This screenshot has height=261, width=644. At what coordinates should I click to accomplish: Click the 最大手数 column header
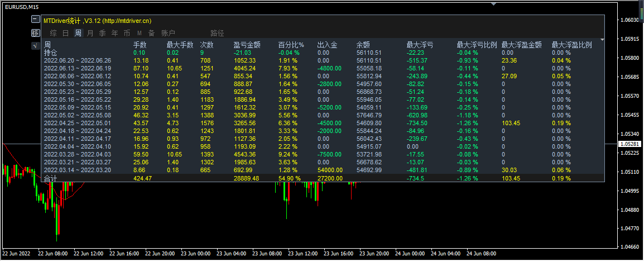(x=180, y=45)
